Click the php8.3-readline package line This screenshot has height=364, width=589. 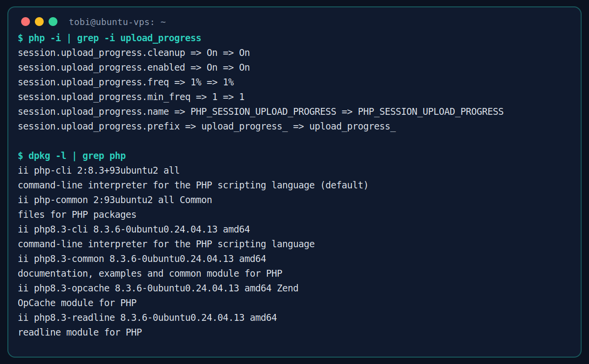coord(147,318)
